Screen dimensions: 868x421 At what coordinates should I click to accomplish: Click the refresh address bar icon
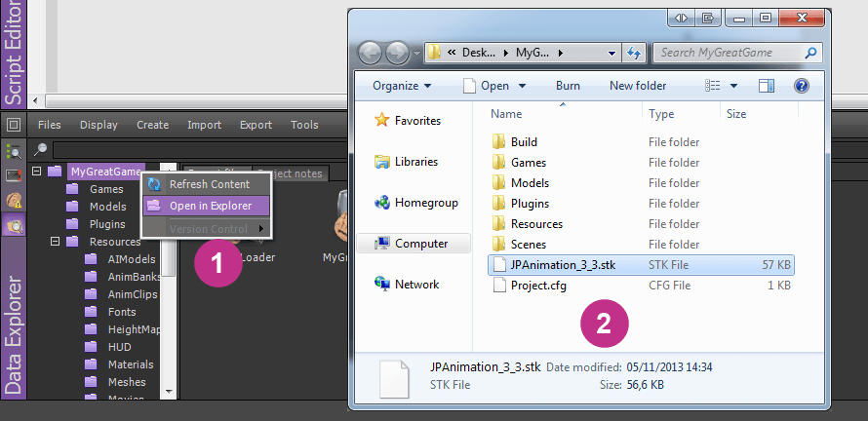(x=633, y=52)
